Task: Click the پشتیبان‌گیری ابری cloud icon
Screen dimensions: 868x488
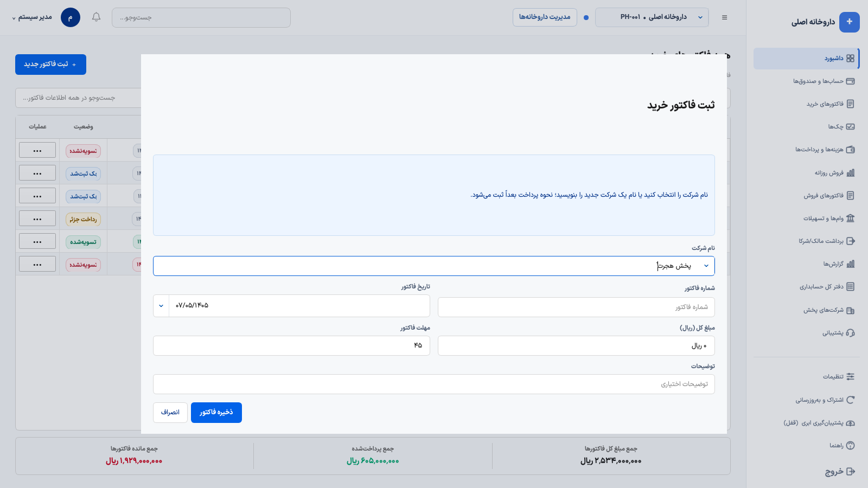Action: point(850,423)
